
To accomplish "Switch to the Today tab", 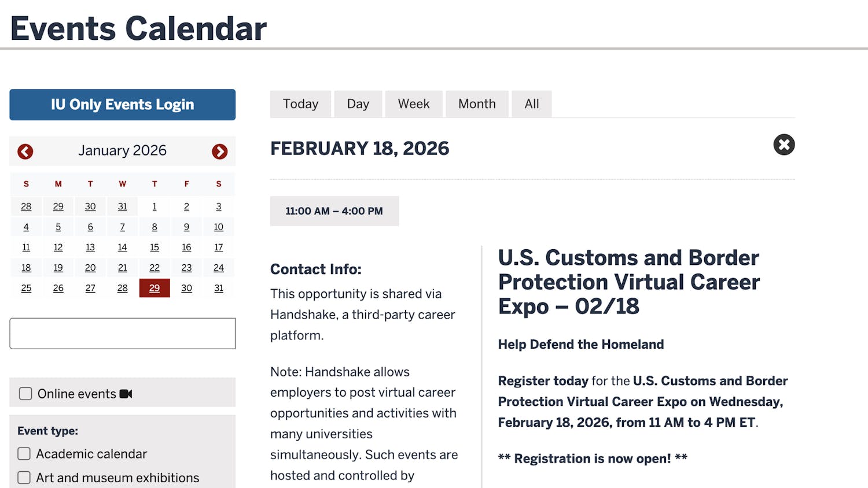I will tap(300, 104).
